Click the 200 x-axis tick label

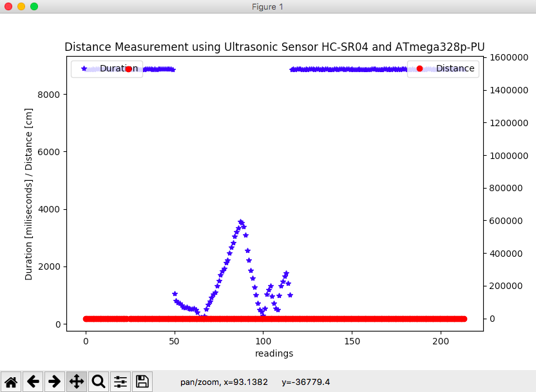pos(441,341)
